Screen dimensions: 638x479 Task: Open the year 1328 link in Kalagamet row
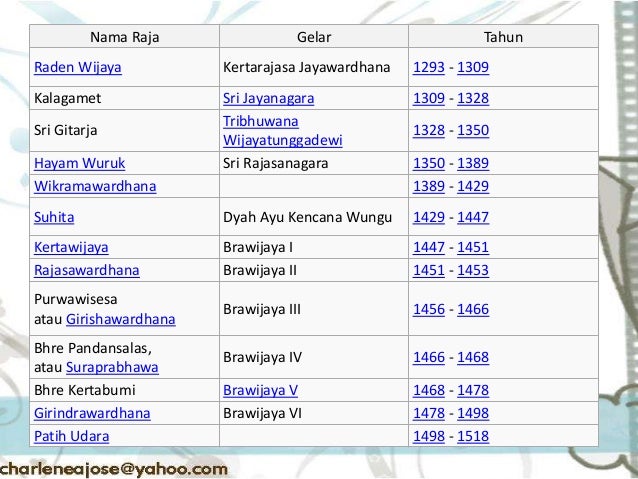tap(473, 98)
